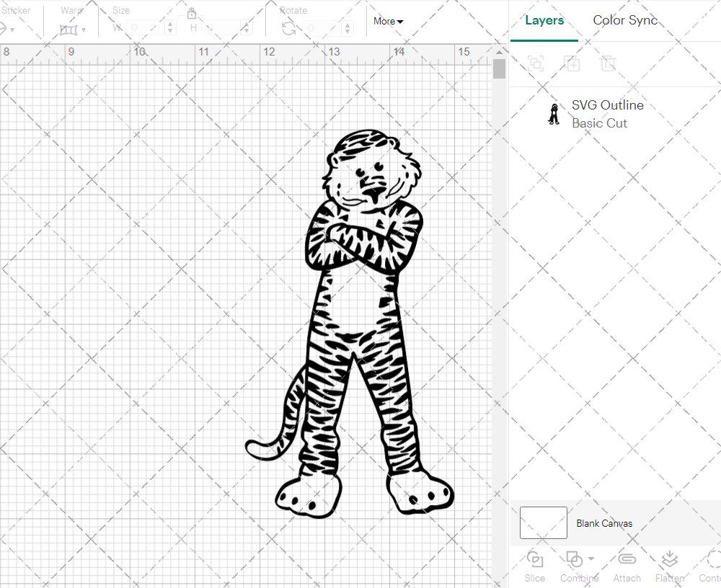Image resolution: width=721 pixels, height=588 pixels.
Task: Toggle the size lock aspect ratio
Action: click(192, 13)
